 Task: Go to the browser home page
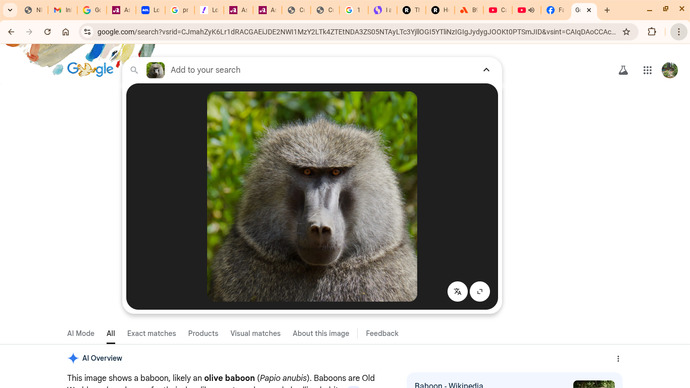coord(66,32)
